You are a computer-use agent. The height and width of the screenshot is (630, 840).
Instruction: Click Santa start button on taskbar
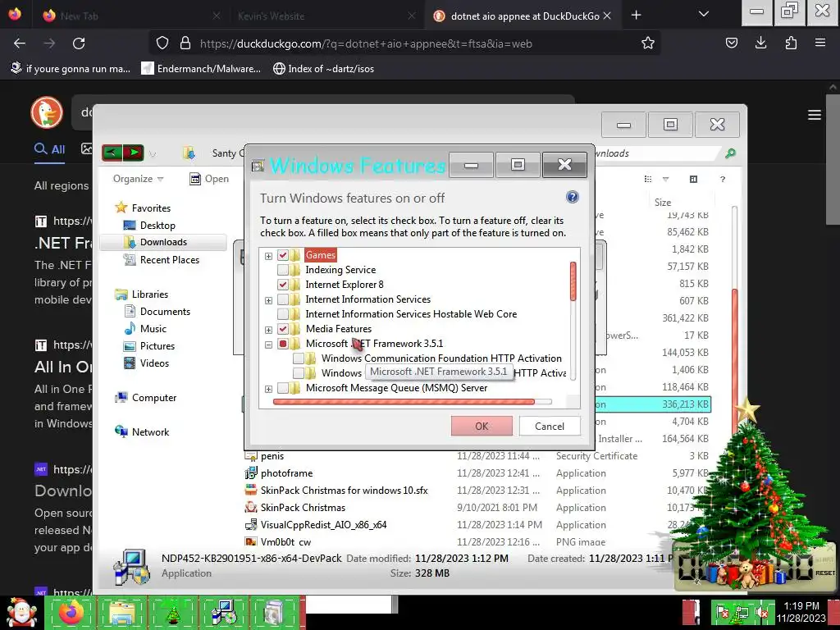(x=21, y=612)
